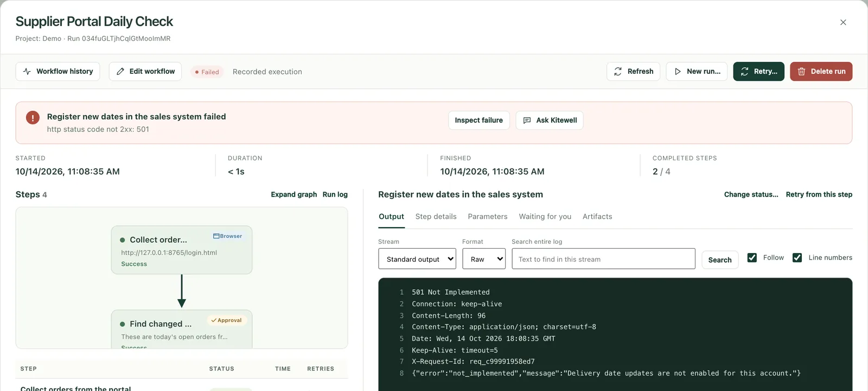Select the Find changed ... step node
This screenshot has width=868, height=391.
coord(182,329)
